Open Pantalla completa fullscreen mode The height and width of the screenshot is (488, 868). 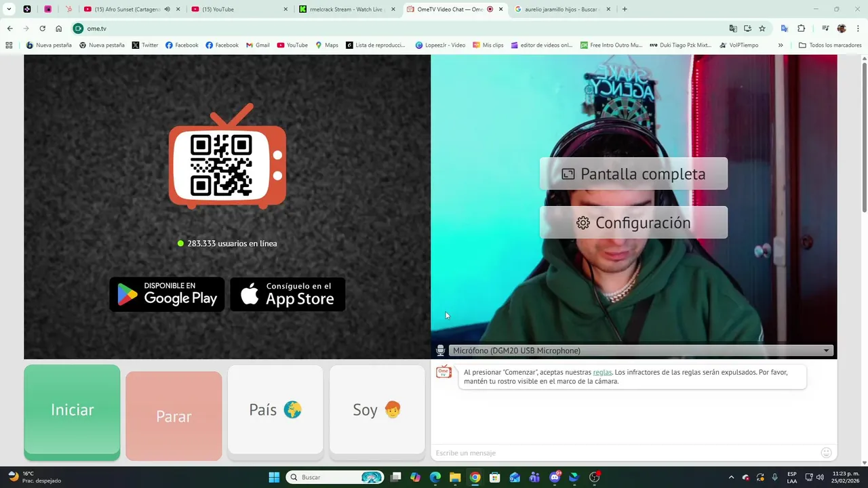[x=633, y=174]
